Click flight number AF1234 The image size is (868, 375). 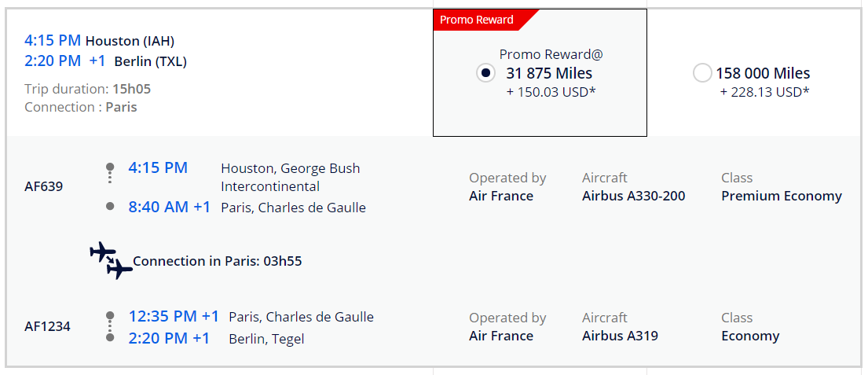tap(48, 326)
